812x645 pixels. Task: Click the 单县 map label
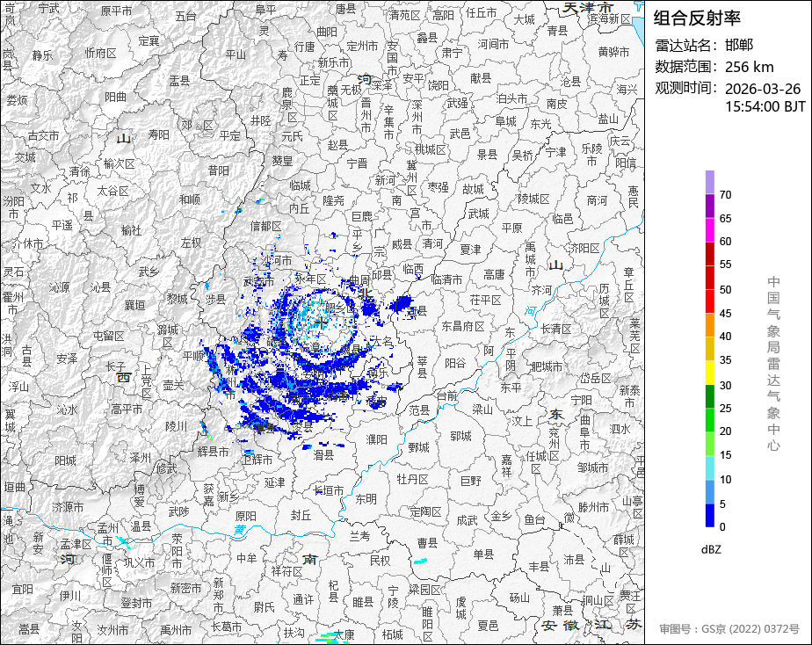[x=483, y=554]
